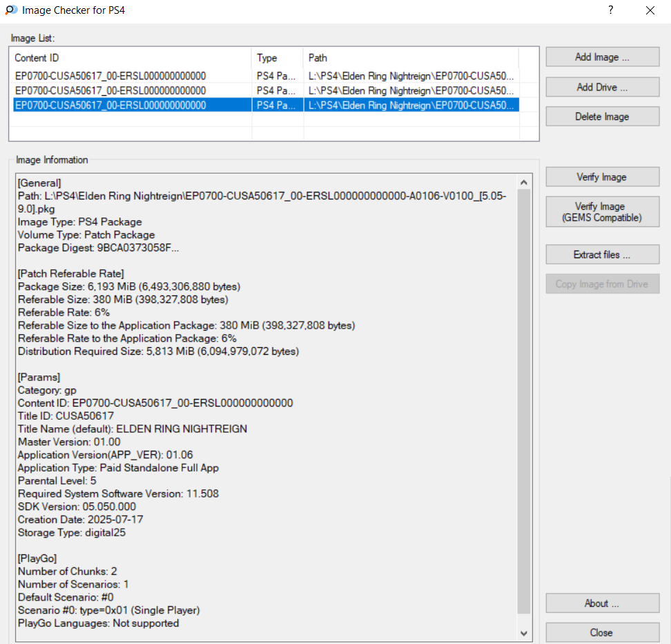Click the Image Information vertical scrollbar thumb

click(524, 400)
